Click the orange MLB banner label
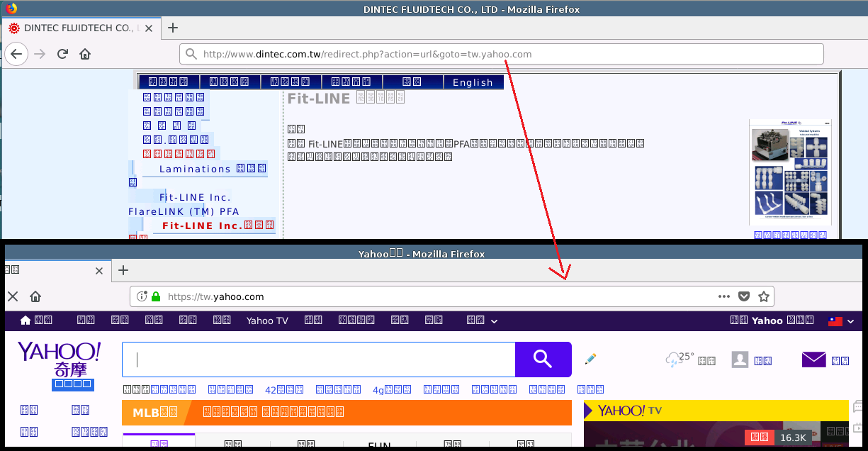The image size is (868, 451). pyautogui.click(x=154, y=412)
